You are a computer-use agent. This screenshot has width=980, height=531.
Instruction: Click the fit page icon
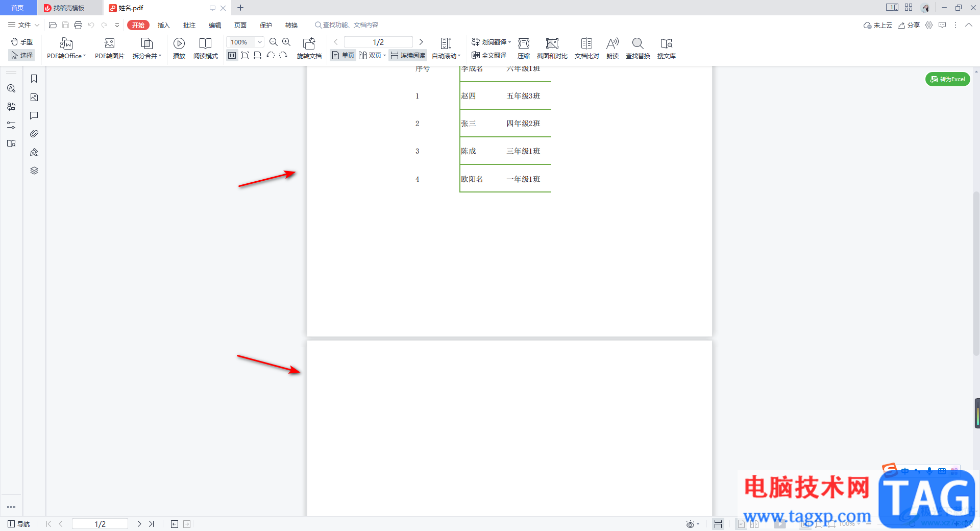245,55
